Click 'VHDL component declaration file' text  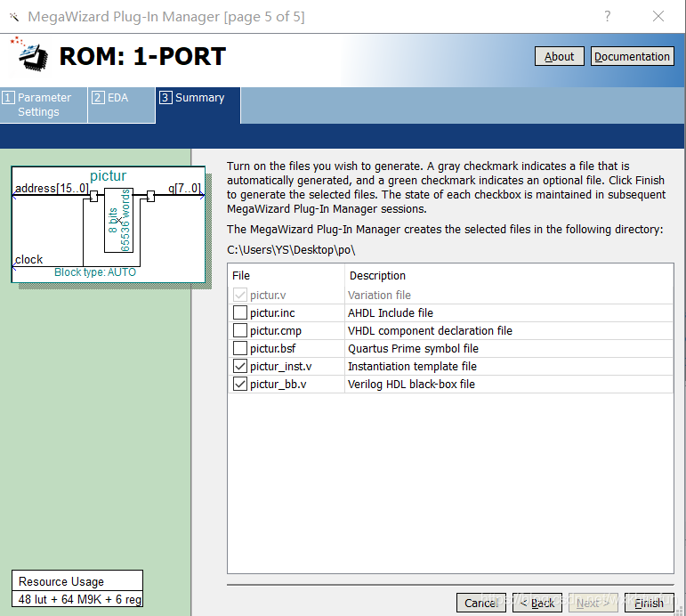(430, 330)
